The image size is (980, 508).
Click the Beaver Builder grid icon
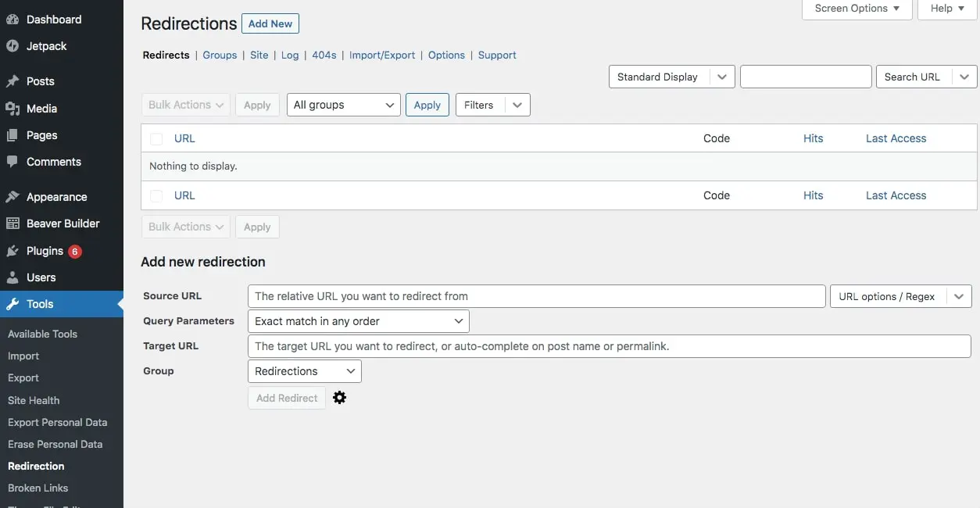click(13, 224)
